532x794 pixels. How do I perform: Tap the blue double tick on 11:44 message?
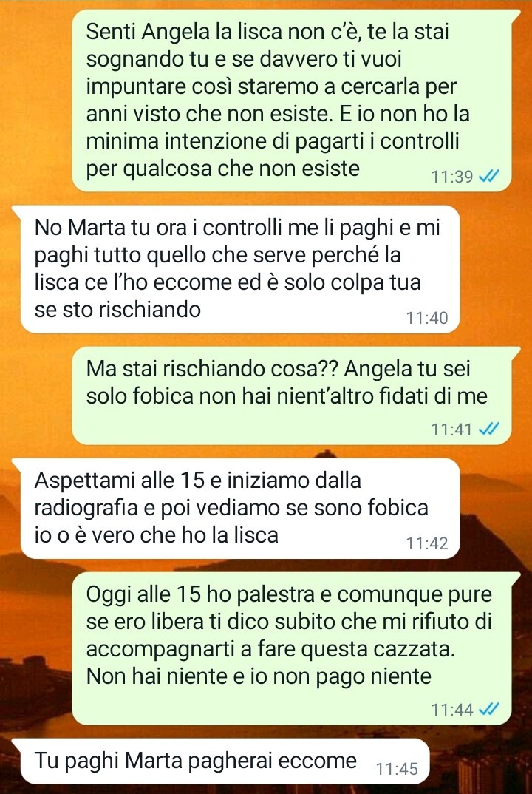pos(489,709)
